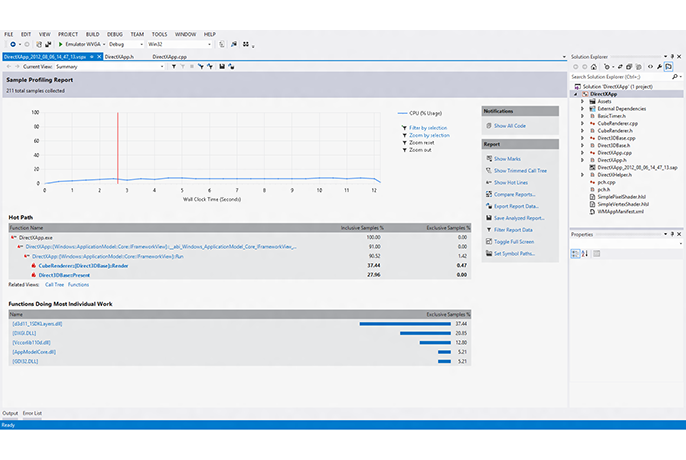This screenshot has width=686, height=460.
Task: Click the Filter Report Data funnel icon
Action: [x=489, y=229]
